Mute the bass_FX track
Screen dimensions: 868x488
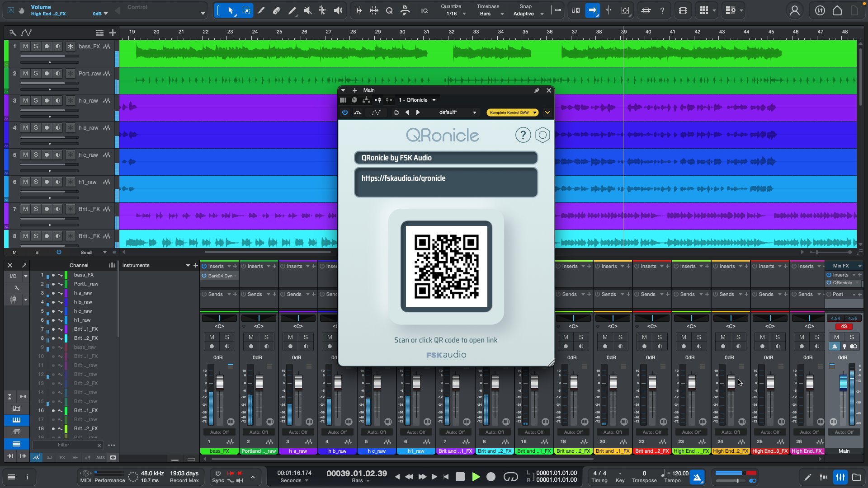click(25, 47)
